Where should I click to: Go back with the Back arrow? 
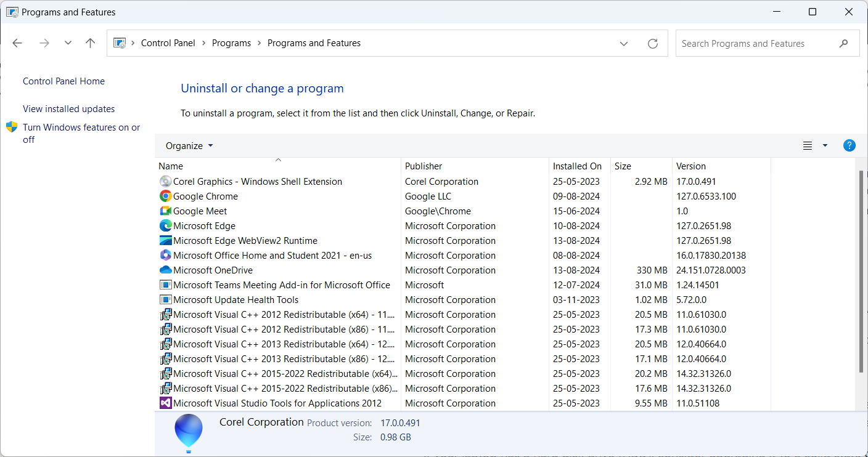click(x=17, y=43)
